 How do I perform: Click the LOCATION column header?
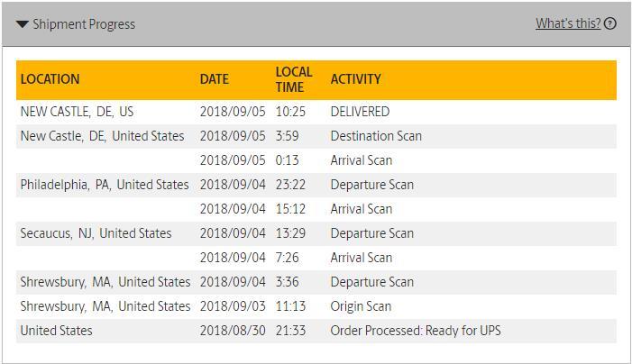[x=50, y=79]
